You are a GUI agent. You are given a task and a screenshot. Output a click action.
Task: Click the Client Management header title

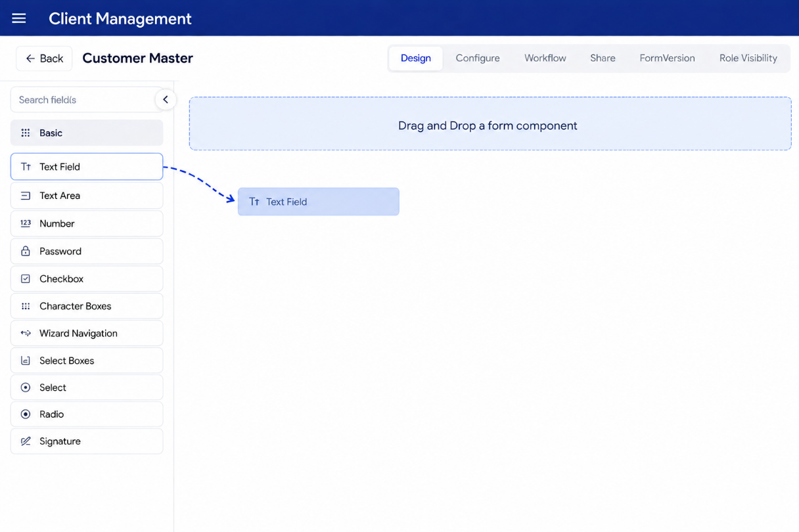click(x=120, y=18)
